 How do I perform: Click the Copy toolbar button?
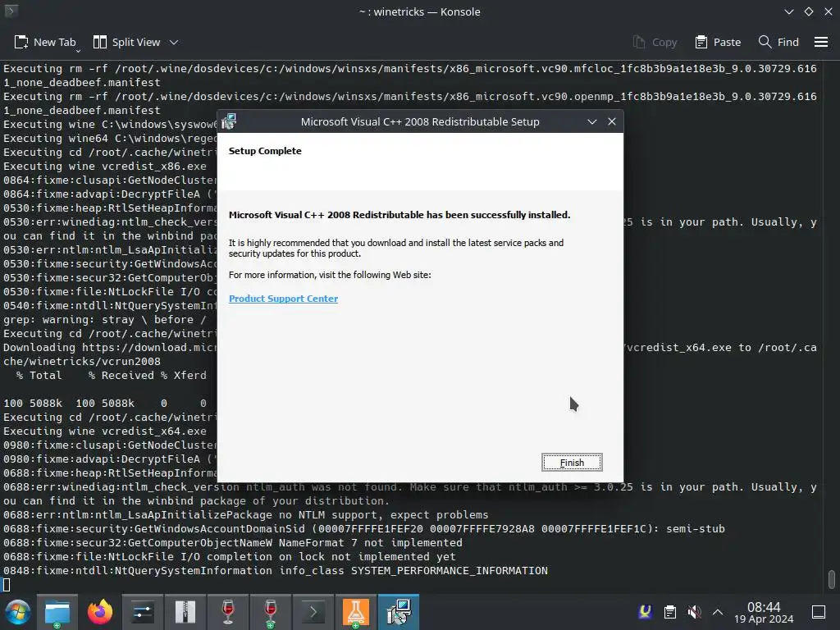pyautogui.click(x=655, y=42)
